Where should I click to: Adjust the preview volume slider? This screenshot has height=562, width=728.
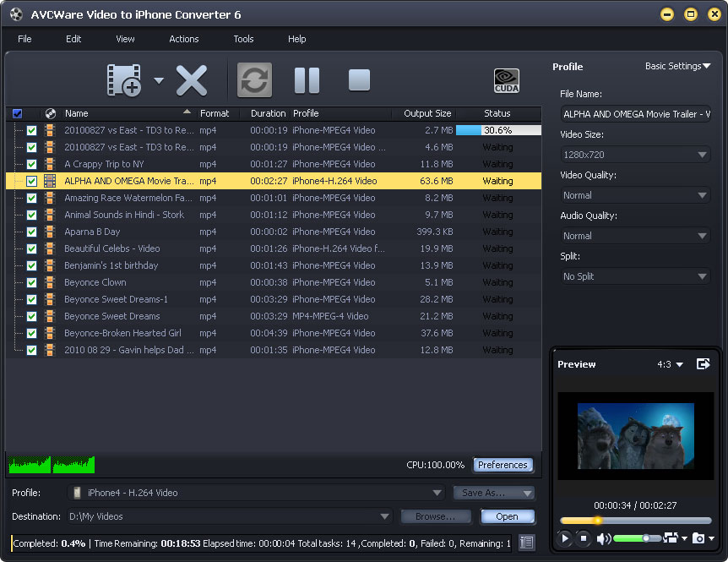point(637,538)
